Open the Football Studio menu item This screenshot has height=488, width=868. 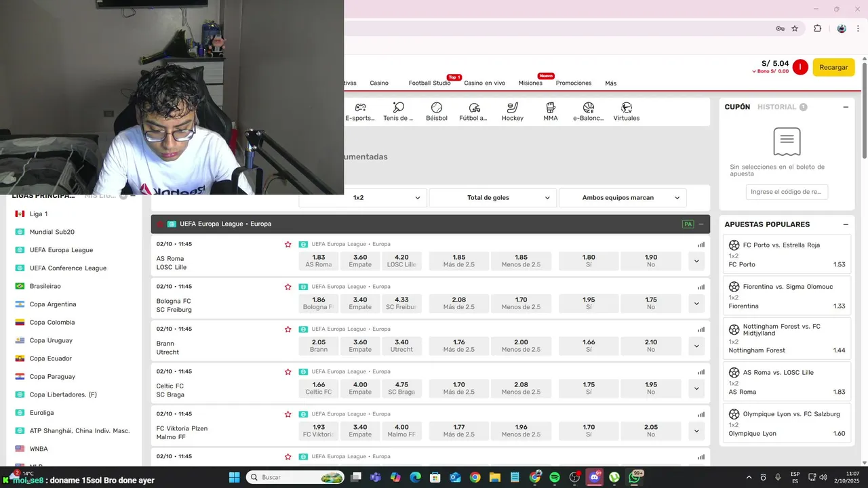tap(429, 83)
